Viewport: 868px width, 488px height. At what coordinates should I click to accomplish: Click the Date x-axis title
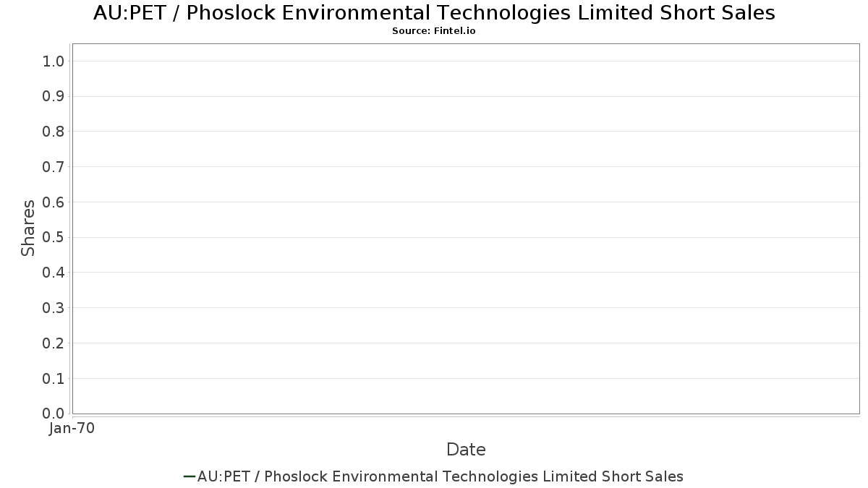[x=466, y=450]
